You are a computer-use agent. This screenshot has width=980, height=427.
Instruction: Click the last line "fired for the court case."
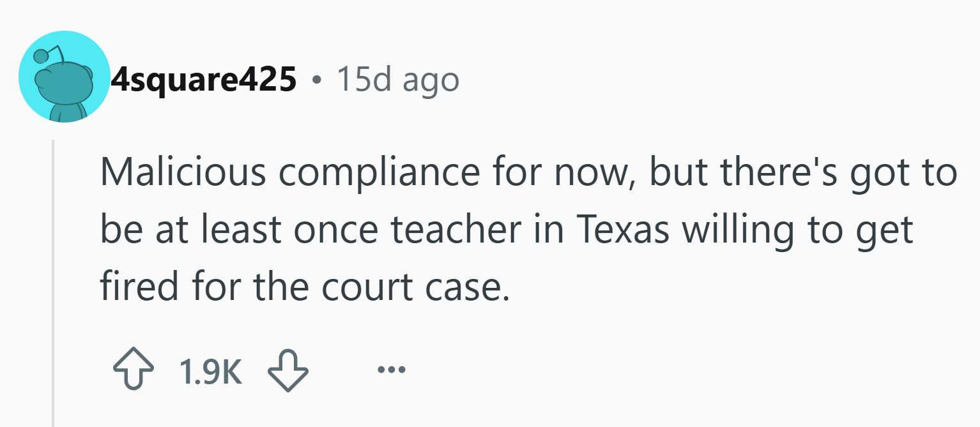click(305, 287)
